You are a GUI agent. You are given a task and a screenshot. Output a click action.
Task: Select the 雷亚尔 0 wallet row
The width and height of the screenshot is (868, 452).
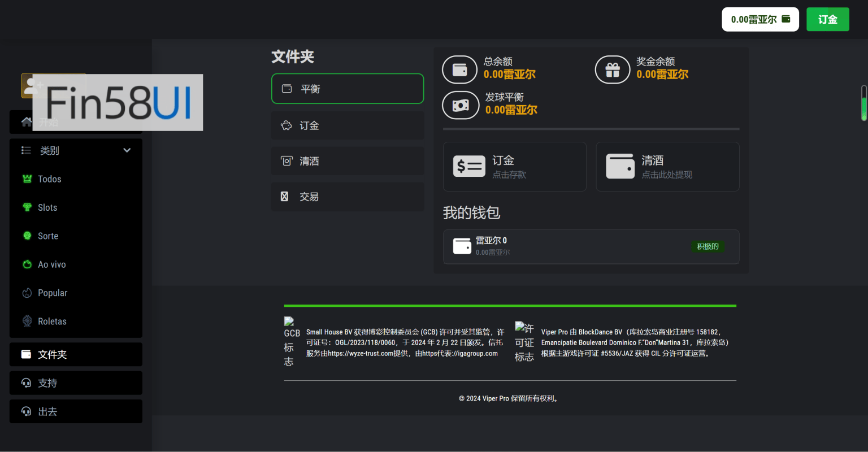click(591, 246)
